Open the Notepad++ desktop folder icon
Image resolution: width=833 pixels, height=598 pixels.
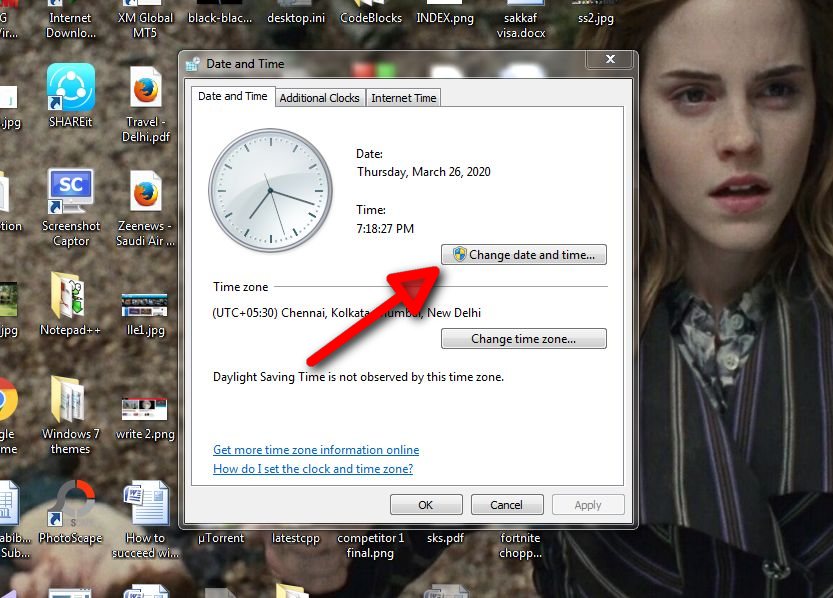coord(68,295)
